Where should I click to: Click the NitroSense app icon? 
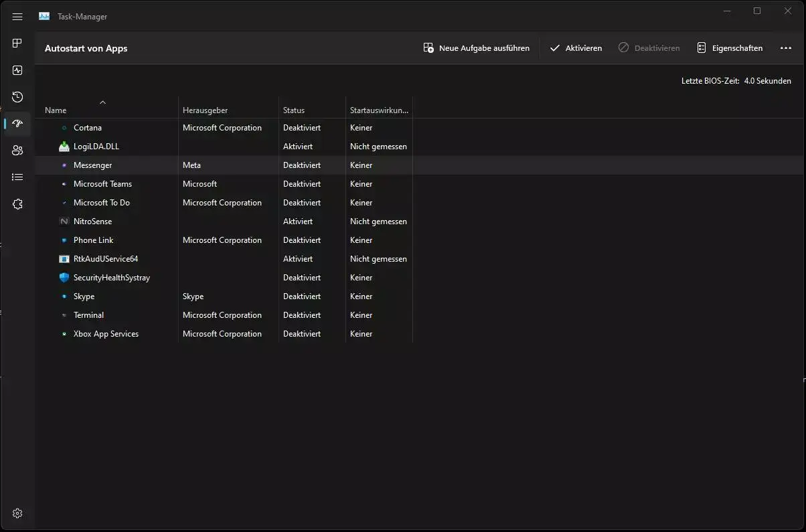point(64,221)
